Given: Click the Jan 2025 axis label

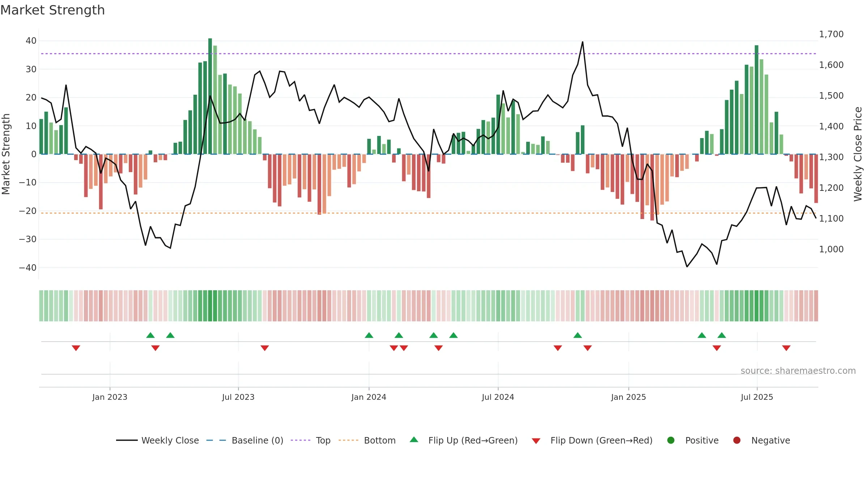Looking at the screenshot, I should [x=629, y=397].
